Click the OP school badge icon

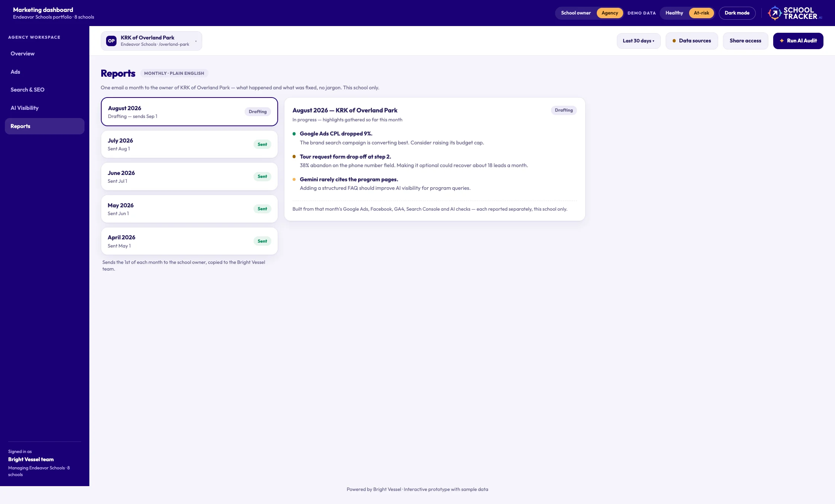click(x=111, y=41)
